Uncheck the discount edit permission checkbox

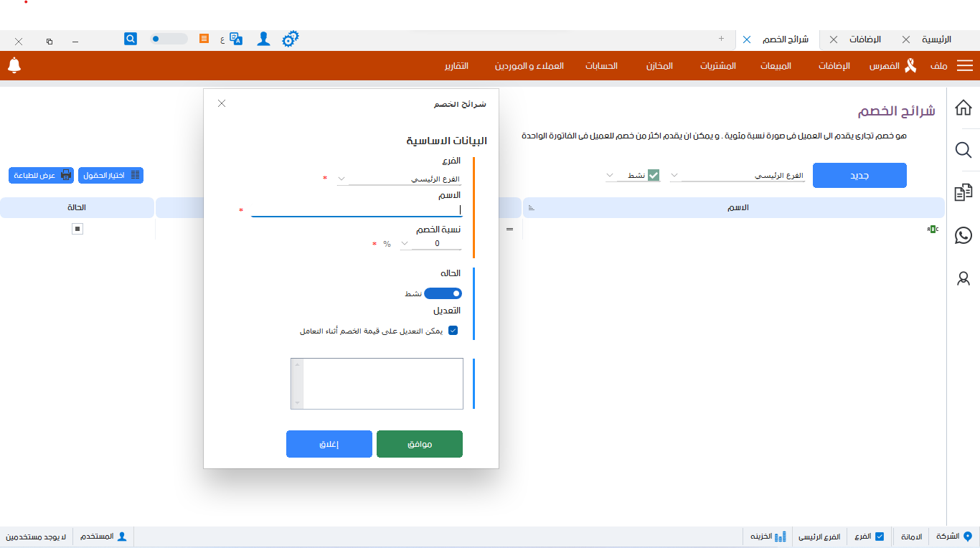coord(451,330)
